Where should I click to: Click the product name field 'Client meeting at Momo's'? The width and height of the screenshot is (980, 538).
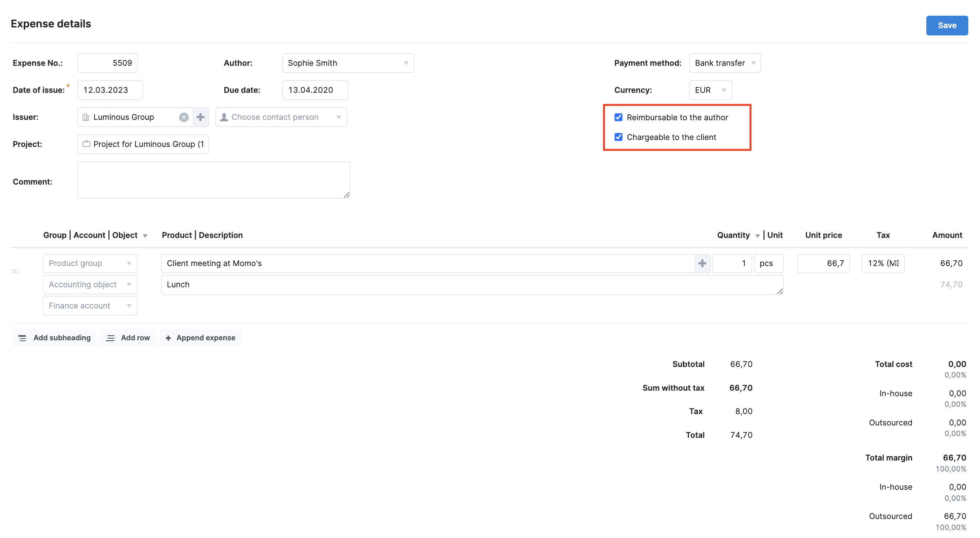[x=428, y=263]
